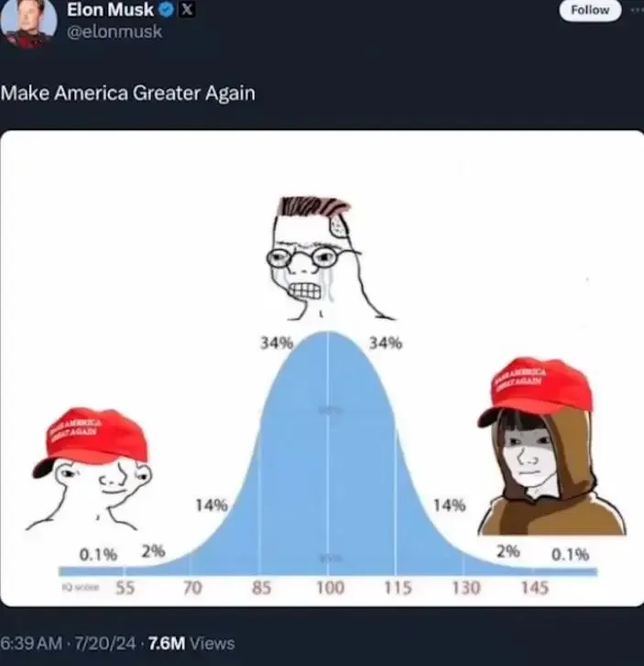Open the profile avatar picture
Image resolution: width=644 pixels, height=666 pixels.
point(28,22)
